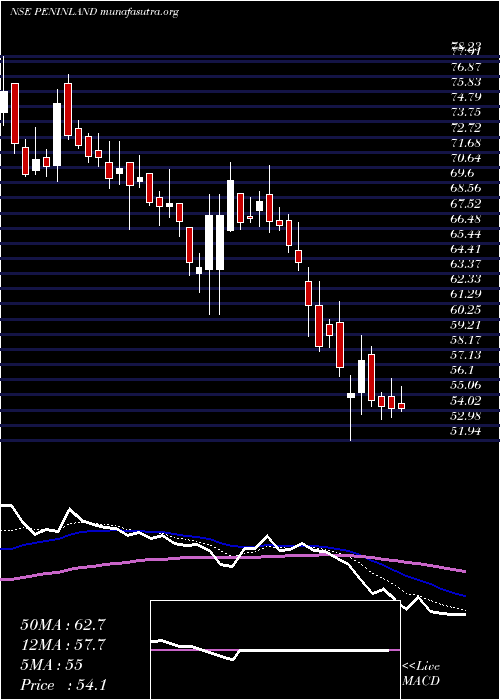
Task: Click the 63.37 price axis label
Action: (466, 264)
